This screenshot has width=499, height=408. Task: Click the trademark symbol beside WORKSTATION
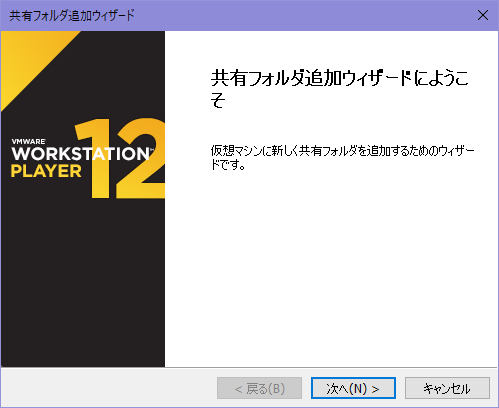(152, 150)
